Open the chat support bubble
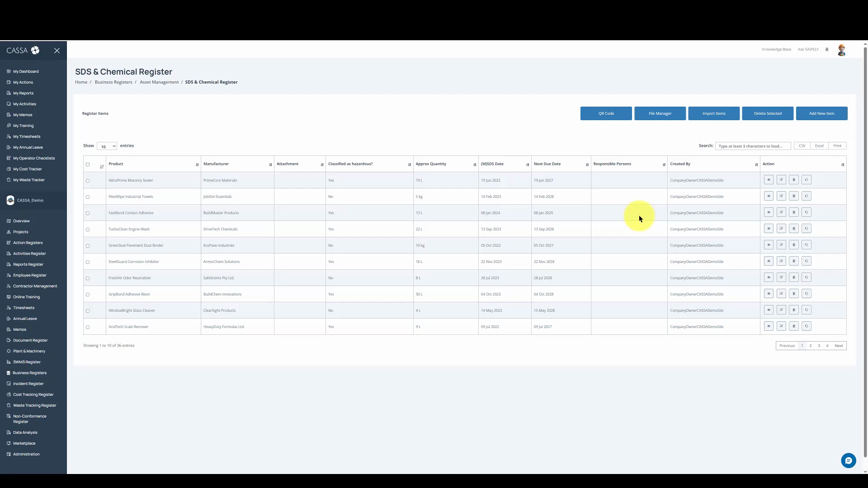Image resolution: width=868 pixels, height=488 pixels. [x=848, y=460]
